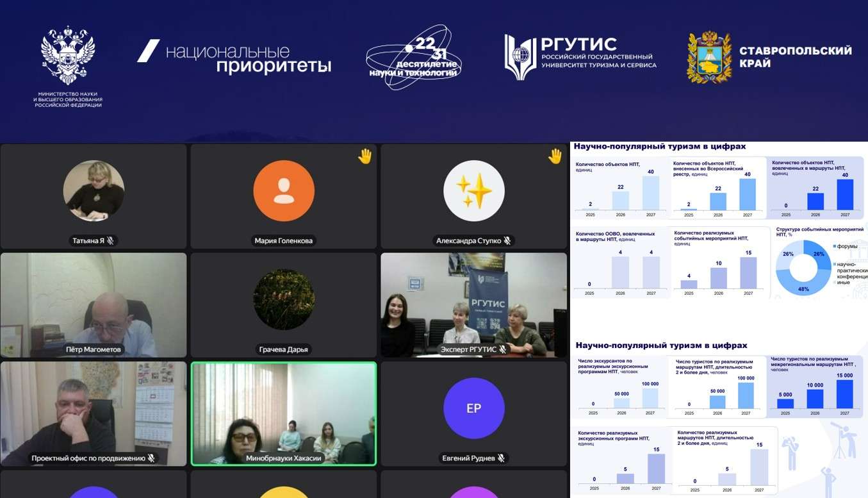Click the muted mic icon beside Эксперт РГУТИС
This screenshot has width=868, height=498.
tap(503, 349)
